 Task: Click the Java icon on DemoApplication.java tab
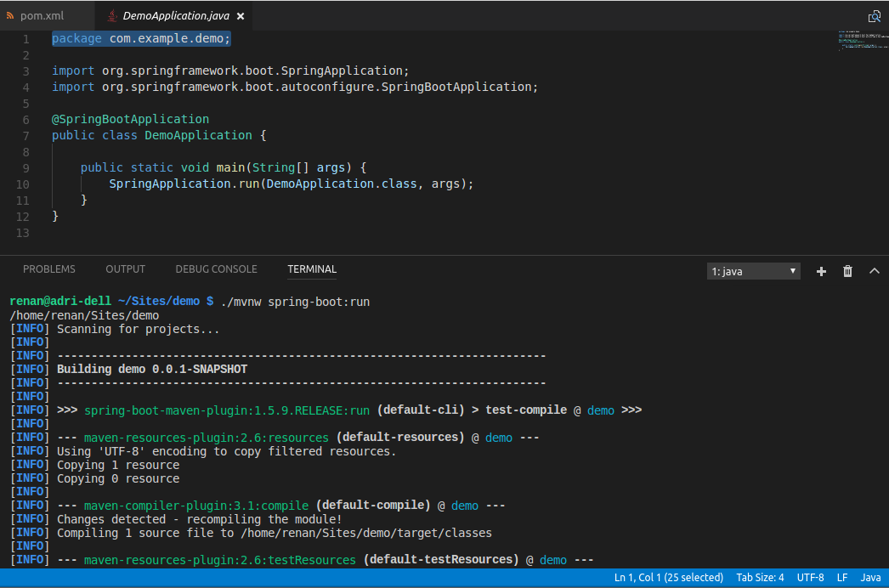coord(111,16)
